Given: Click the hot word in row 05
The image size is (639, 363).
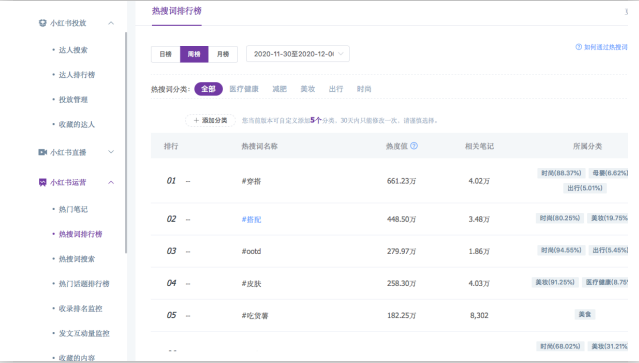Looking at the screenshot, I should point(255,316).
